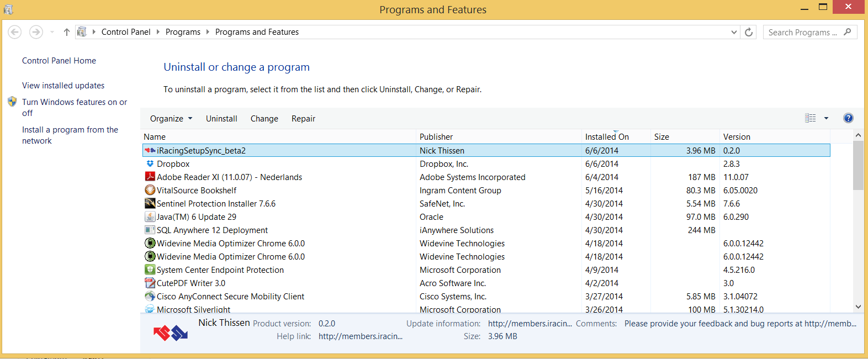Click the VitalSource Bookshelf icon
This screenshot has width=868, height=359.
coord(150,190)
